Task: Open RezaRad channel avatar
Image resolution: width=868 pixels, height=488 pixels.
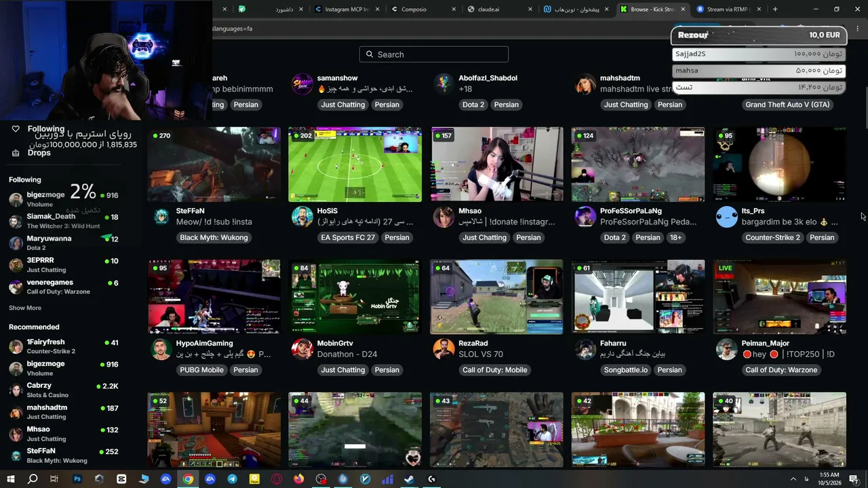Action: pos(443,349)
